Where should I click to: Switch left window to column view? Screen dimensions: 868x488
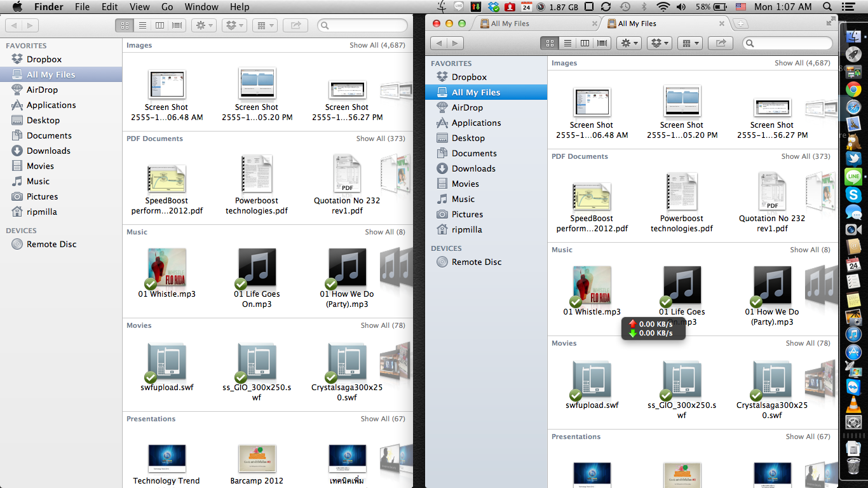coord(159,25)
